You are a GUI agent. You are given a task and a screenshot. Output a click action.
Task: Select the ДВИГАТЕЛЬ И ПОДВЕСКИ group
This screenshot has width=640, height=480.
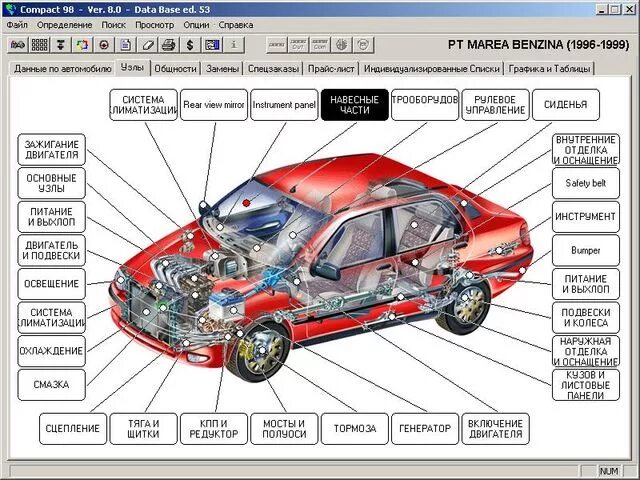pyautogui.click(x=51, y=250)
